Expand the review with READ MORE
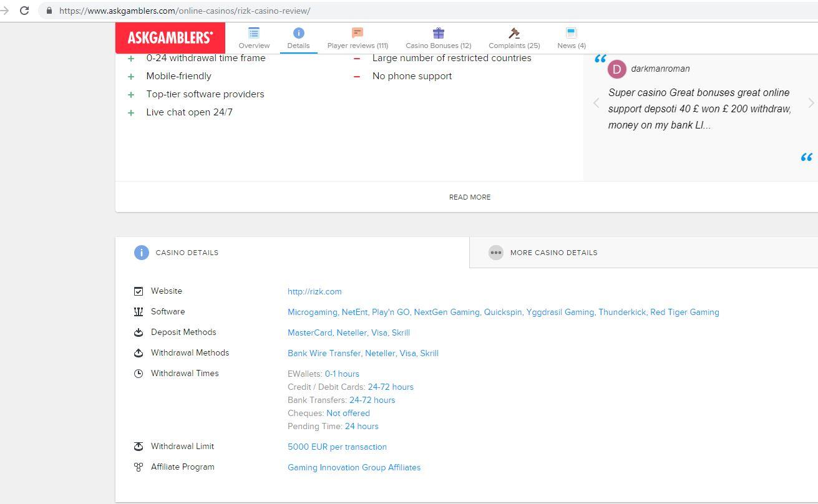 470,197
